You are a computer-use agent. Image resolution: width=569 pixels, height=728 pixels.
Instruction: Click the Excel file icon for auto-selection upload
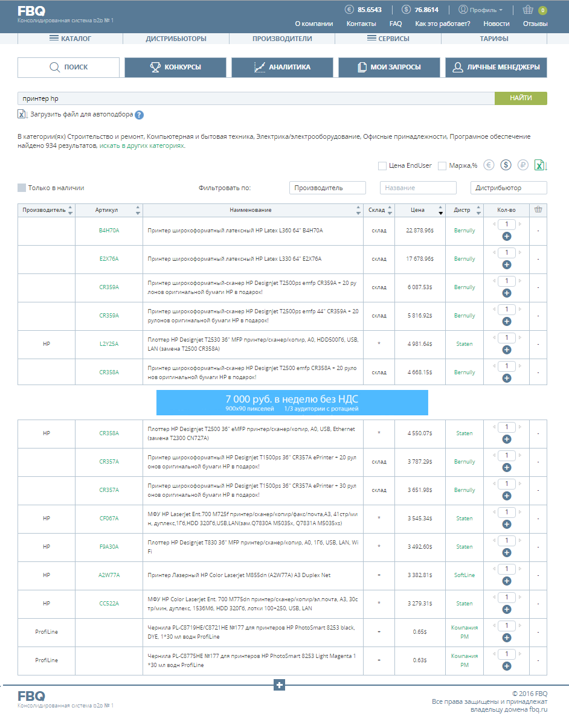(x=22, y=114)
